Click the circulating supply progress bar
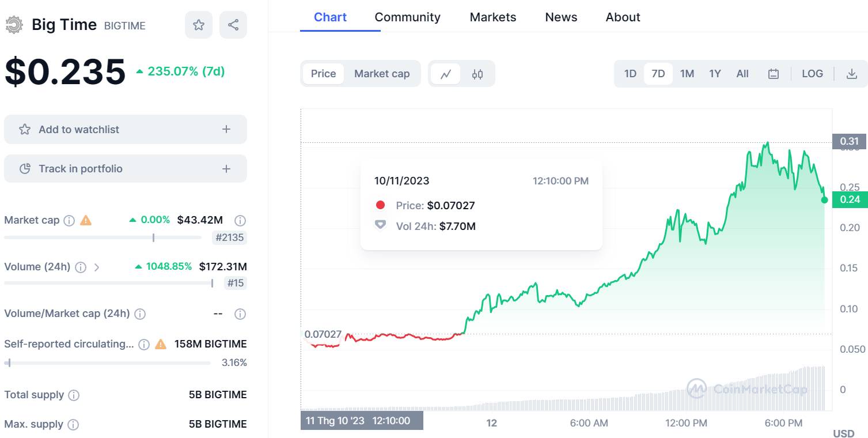The width and height of the screenshot is (868, 438). tap(107, 363)
